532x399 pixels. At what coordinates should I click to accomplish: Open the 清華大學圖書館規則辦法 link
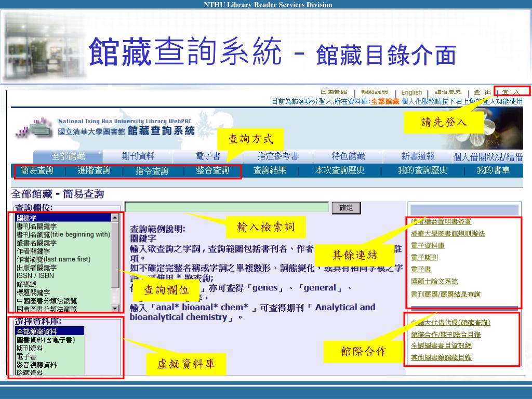(448, 233)
